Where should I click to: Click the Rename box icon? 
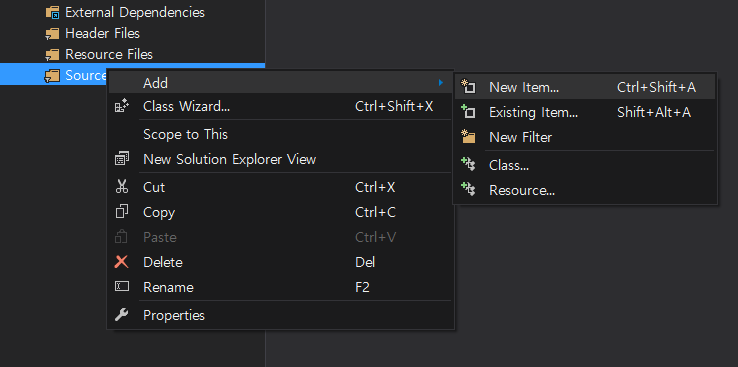coord(121,287)
